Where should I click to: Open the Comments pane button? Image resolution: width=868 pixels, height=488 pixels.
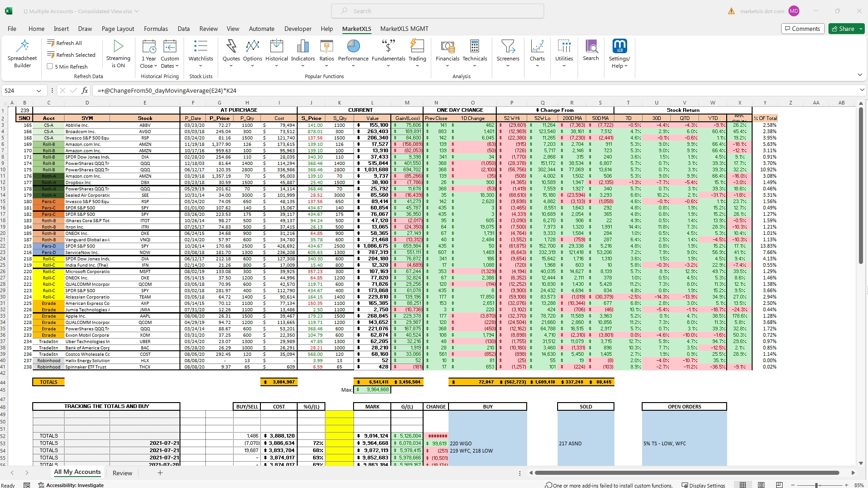click(x=802, y=29)
